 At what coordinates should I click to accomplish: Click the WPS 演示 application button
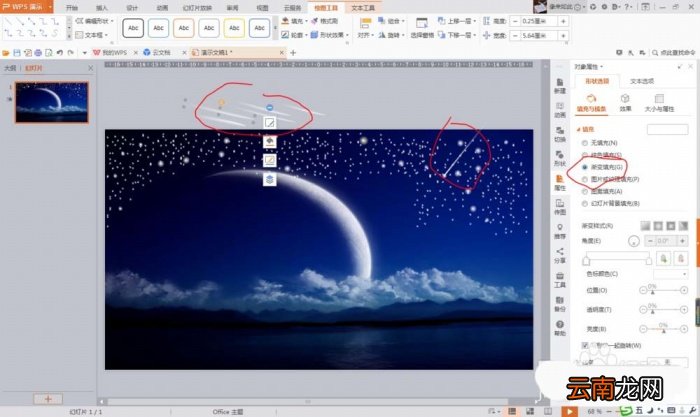tap(26, 7)
